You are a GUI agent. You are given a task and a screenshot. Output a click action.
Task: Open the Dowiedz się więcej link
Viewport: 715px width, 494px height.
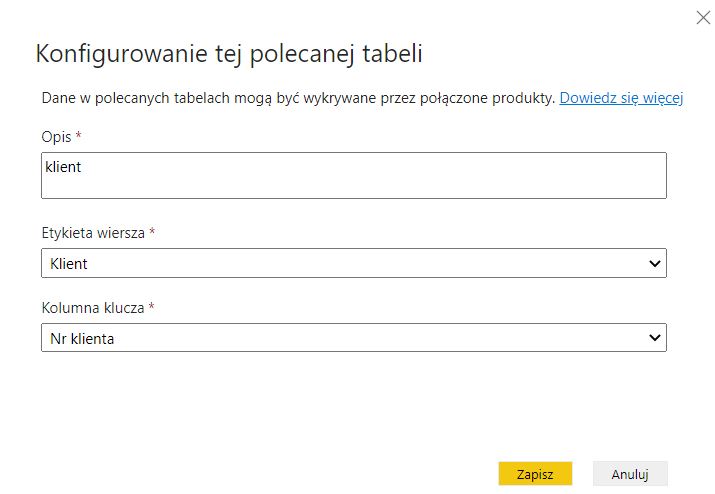pos(621,98)
